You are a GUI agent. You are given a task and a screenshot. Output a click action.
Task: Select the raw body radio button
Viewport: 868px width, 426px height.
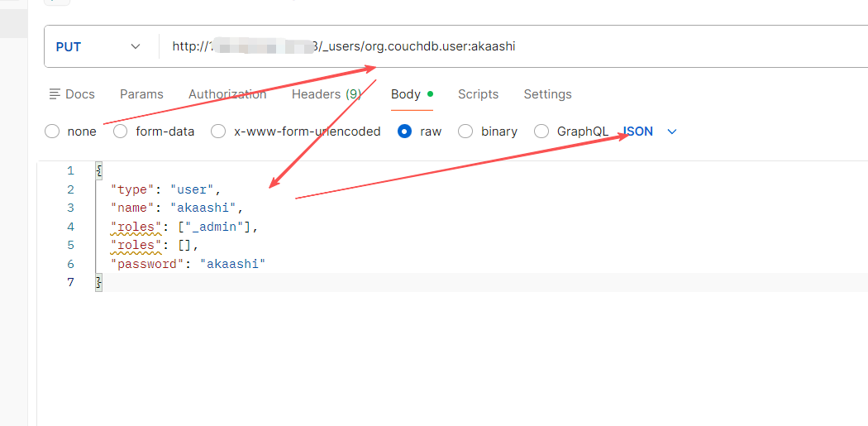tap(405, 132)
